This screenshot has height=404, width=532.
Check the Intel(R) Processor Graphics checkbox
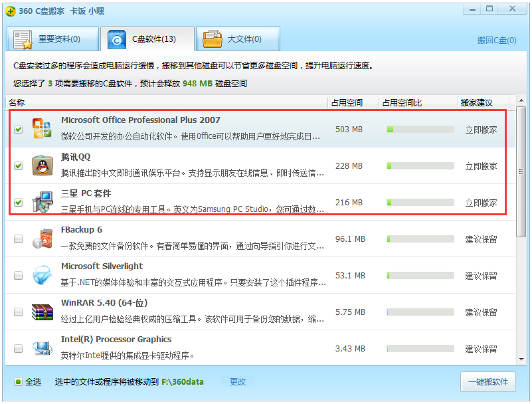tap(19, 348)
